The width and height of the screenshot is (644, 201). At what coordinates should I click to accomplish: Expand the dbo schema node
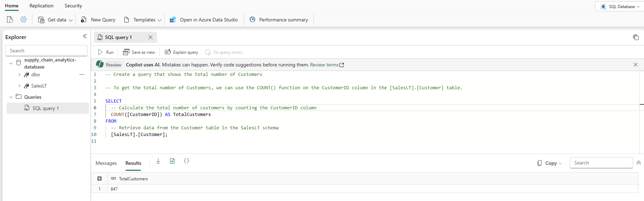(x=19, y=74)
